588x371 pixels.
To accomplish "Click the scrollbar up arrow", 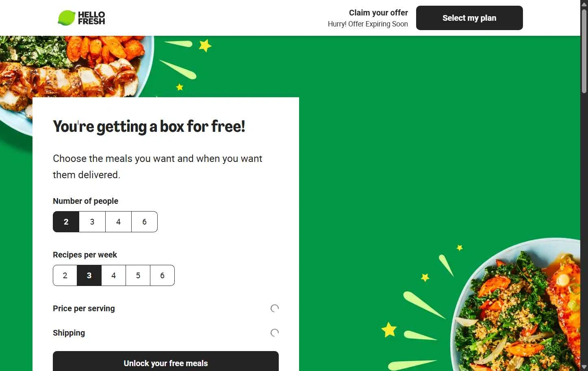I will [584, 3].
